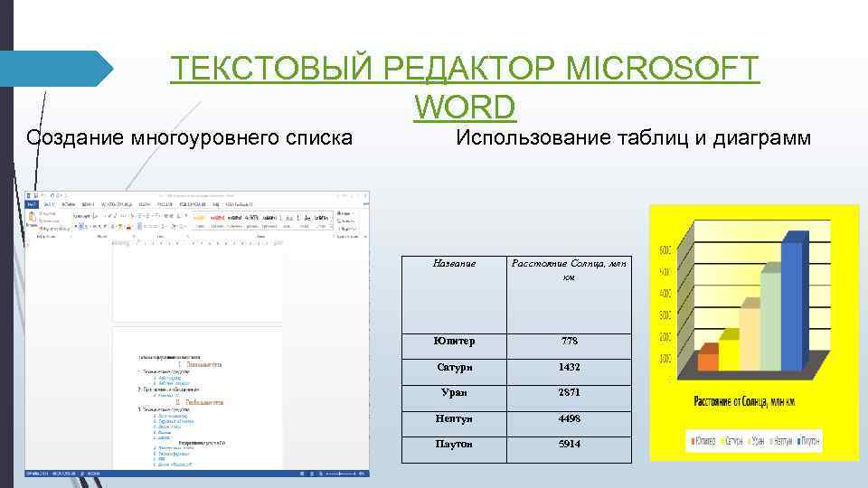Viewport: 868px width, 488px height.
Task: Click the Undo icon in quick access toolbar
Action: click(52, 196)
